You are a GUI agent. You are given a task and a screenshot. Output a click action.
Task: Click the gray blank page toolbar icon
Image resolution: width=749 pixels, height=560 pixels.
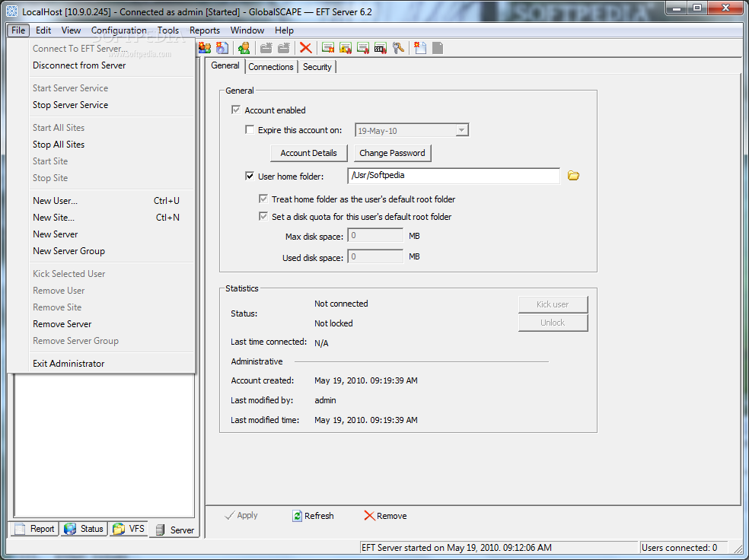pyautogui.click(x=438, y=48)
